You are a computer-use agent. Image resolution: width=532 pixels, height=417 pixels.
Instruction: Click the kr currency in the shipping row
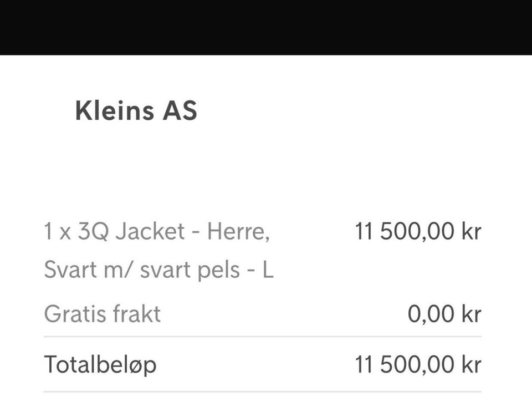[472, 314]
